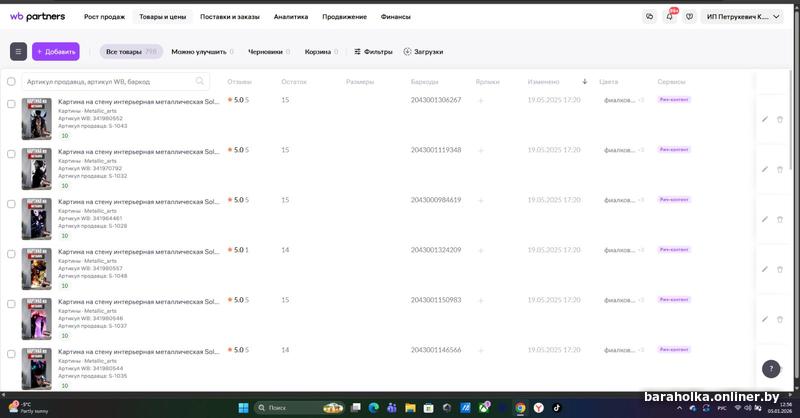Screen dimensions: 800x418
Task: Open the Загрузки downloads link
Action: tap(423, 51)
